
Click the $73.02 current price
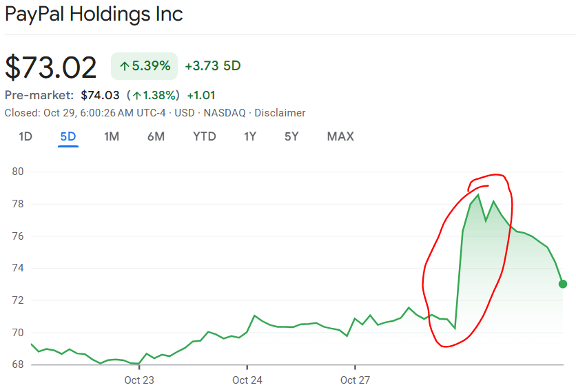(x=52, y=67)
